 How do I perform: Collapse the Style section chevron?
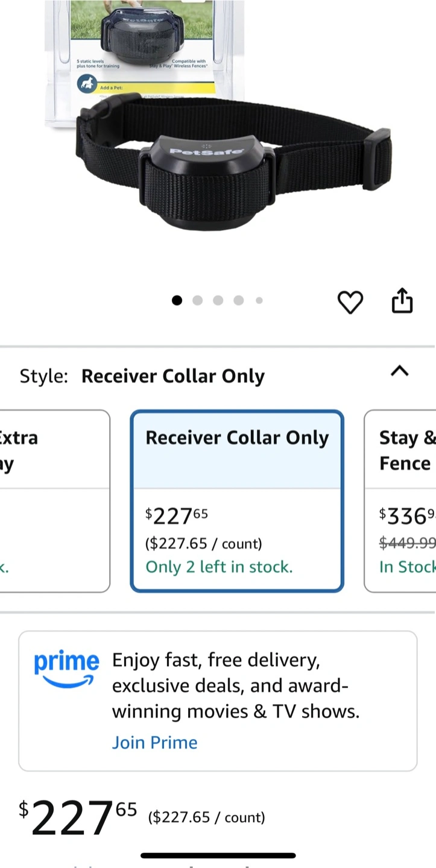click(400, 371)
